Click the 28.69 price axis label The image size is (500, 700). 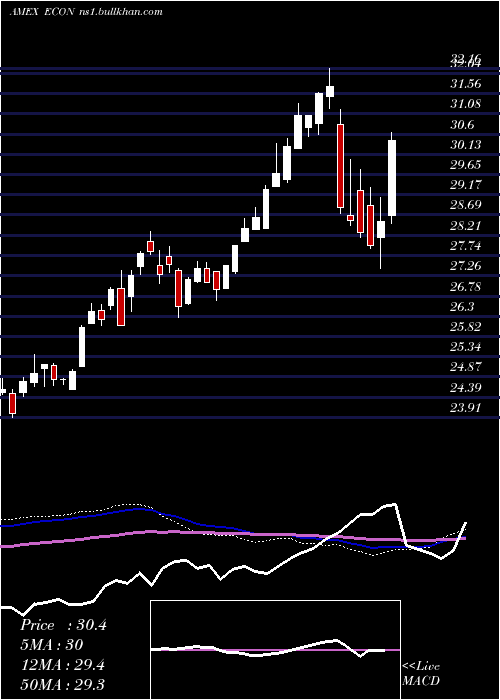[x=466, y=205]
